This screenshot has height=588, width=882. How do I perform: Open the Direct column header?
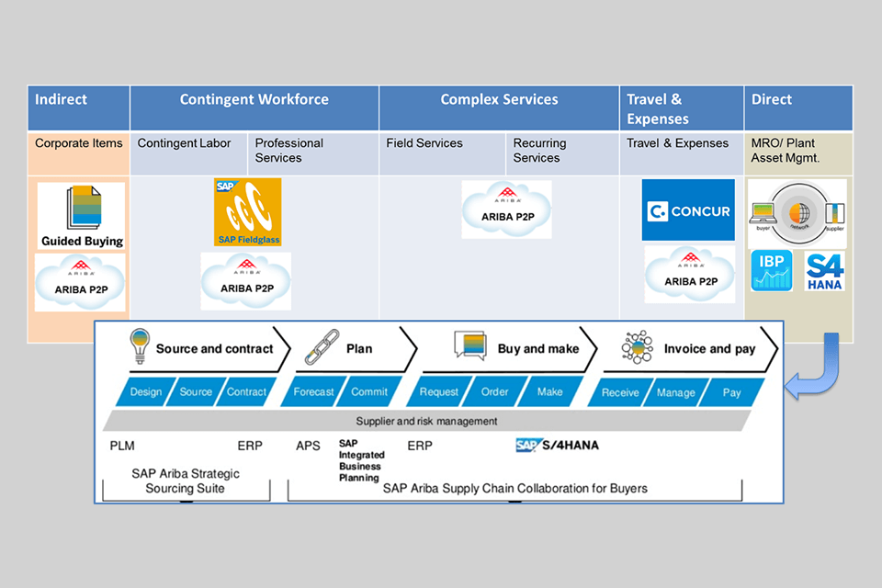798,108
